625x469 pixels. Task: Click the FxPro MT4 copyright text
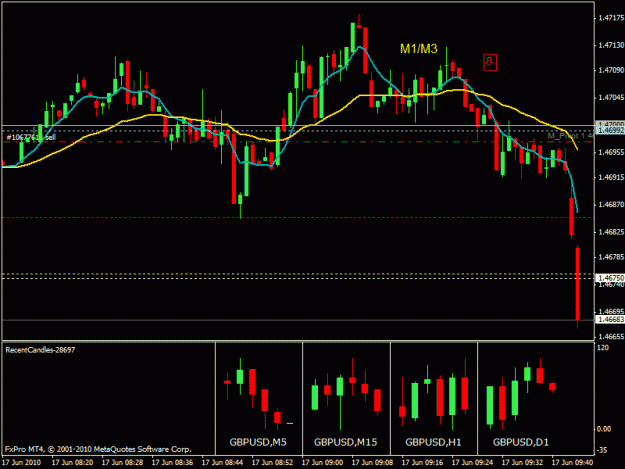[98, 449]
